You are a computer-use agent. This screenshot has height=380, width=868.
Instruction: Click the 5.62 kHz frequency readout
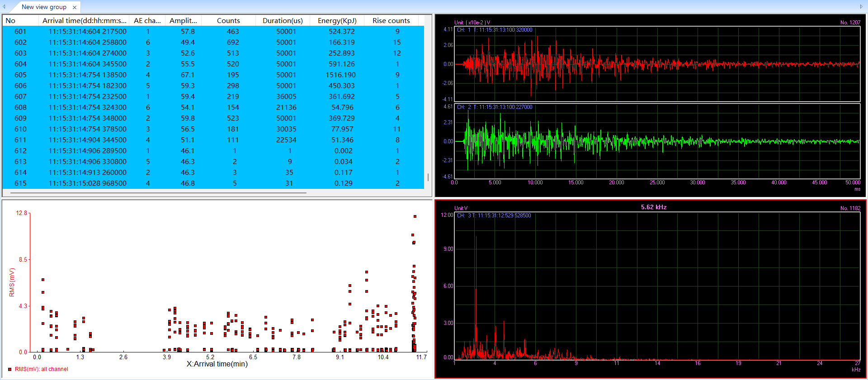pos(654,207)
